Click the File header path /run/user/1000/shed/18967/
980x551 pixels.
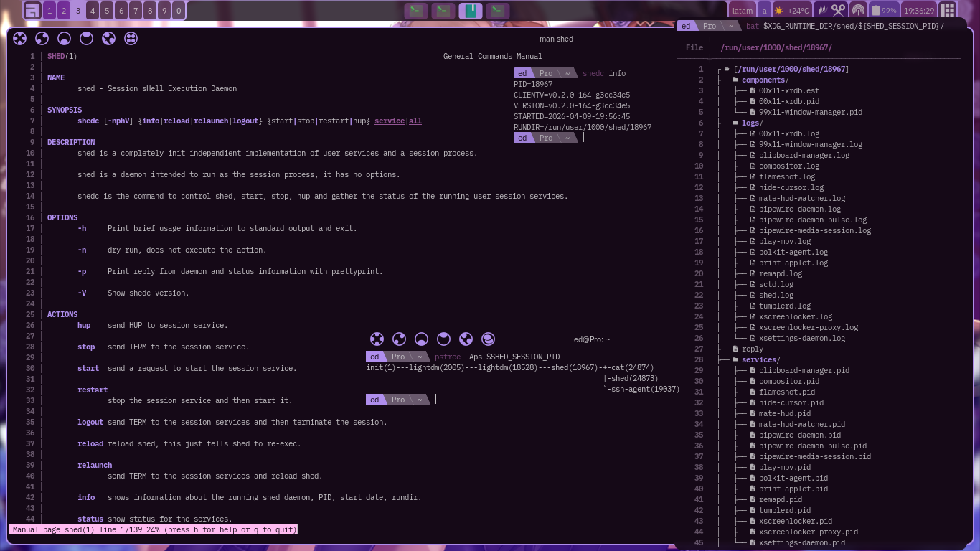[776, 47]
